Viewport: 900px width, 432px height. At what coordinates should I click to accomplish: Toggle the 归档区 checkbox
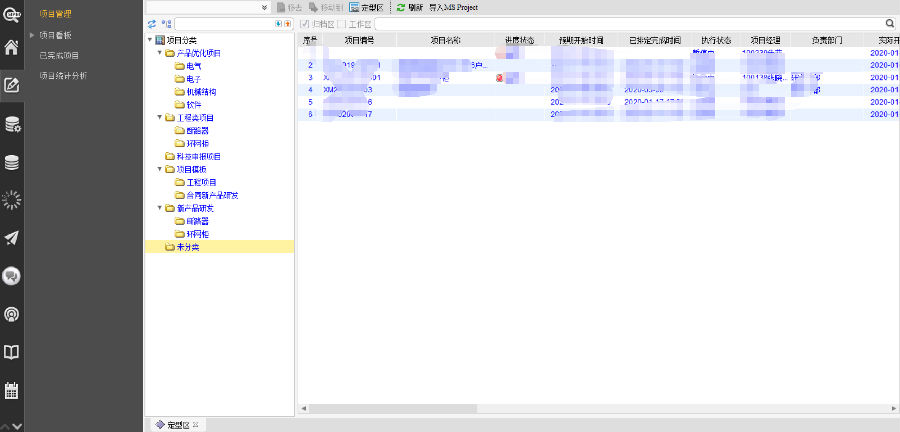[305, 24]
